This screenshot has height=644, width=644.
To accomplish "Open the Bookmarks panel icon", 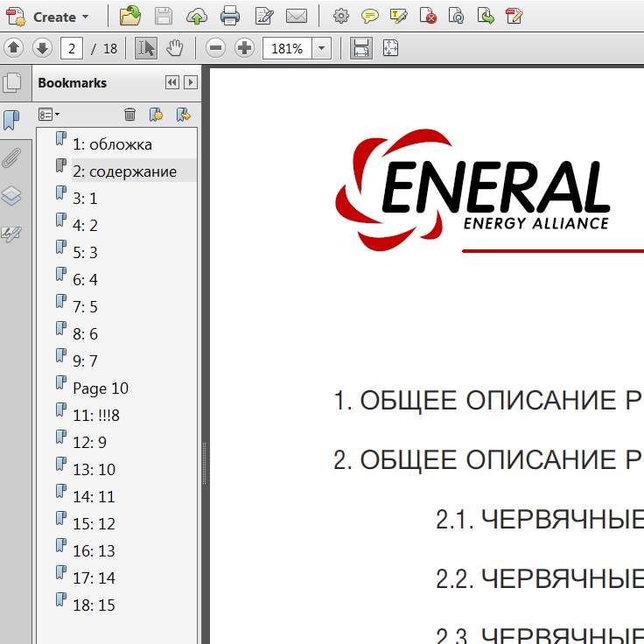I will point(11,121).
